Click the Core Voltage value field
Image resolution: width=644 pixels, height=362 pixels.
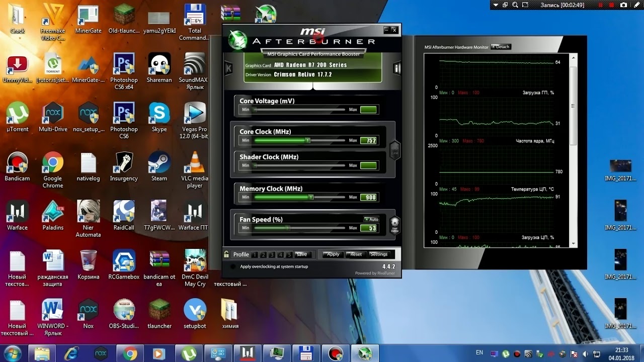click(x=369, y=110)
